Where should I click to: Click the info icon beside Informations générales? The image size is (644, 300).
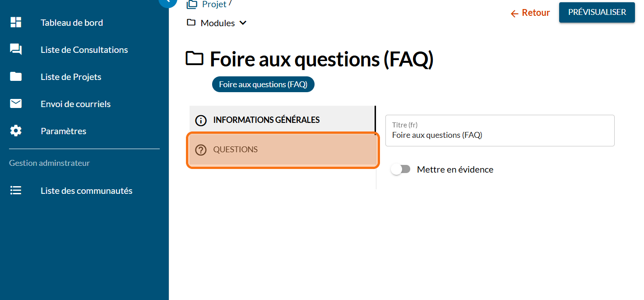coord(200,120)
